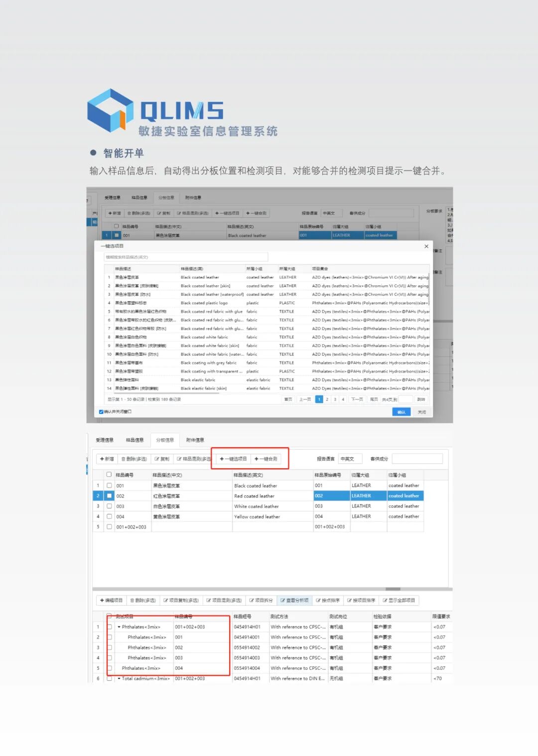Viewport: 538px width, 756px height.
Task: Open 附件信息 tab in top background window
Action: (193, 198)
